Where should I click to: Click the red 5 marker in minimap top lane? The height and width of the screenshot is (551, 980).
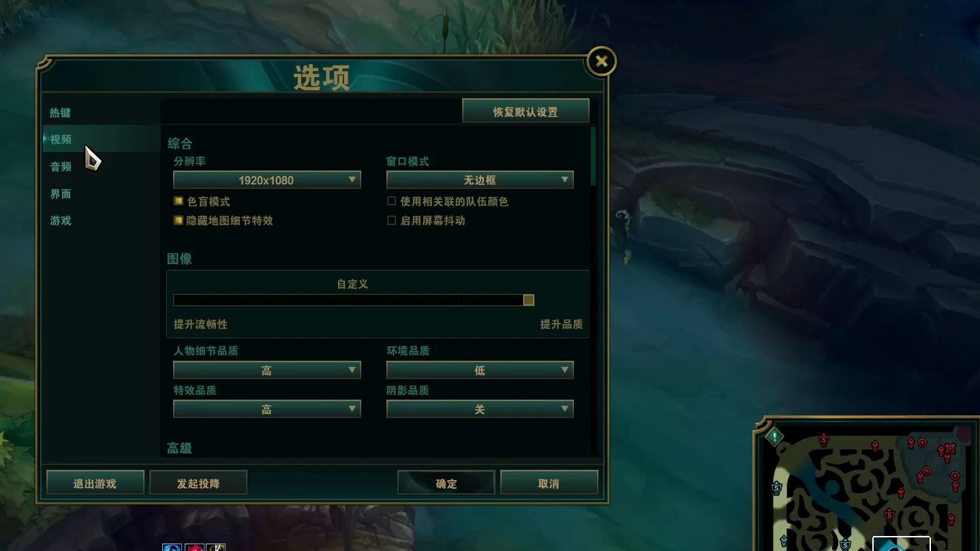click(x=824, y=439)
